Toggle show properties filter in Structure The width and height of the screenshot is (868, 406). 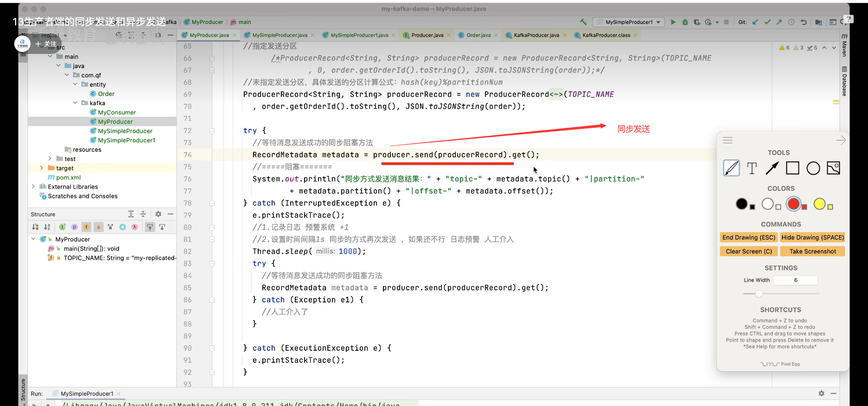(x=74, y=227)
